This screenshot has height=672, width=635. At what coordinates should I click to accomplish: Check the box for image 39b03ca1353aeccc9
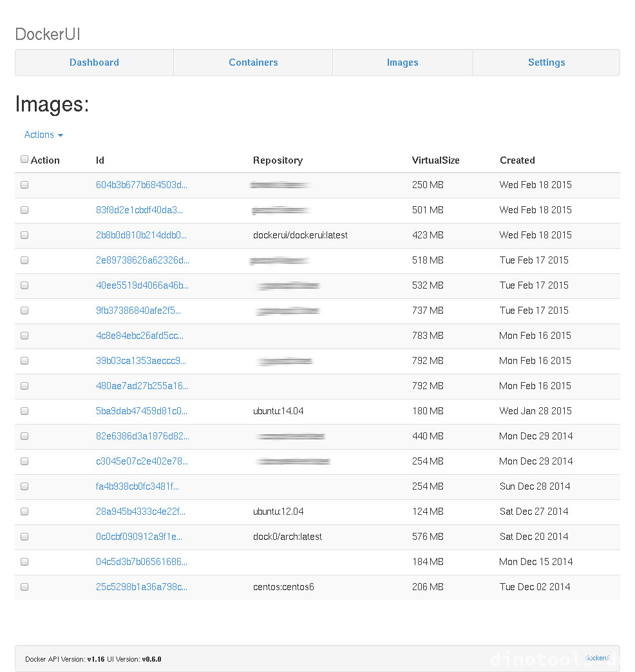coord(24,361)
